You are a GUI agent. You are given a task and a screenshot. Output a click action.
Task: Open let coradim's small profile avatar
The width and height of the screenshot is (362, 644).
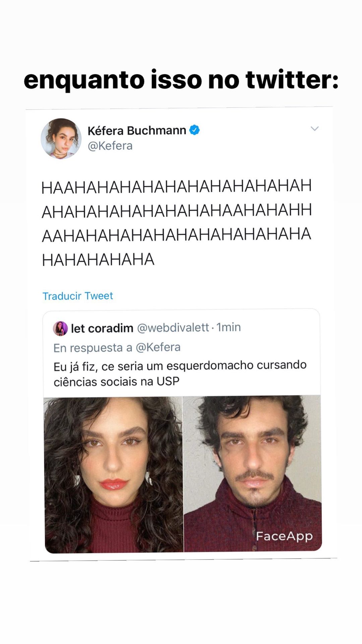point(60,328)
